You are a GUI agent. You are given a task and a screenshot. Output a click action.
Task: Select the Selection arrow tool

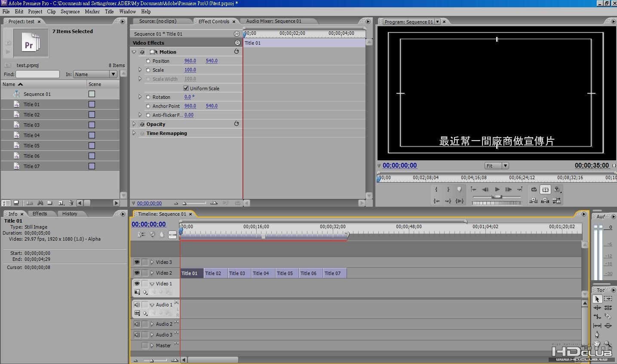597,299
